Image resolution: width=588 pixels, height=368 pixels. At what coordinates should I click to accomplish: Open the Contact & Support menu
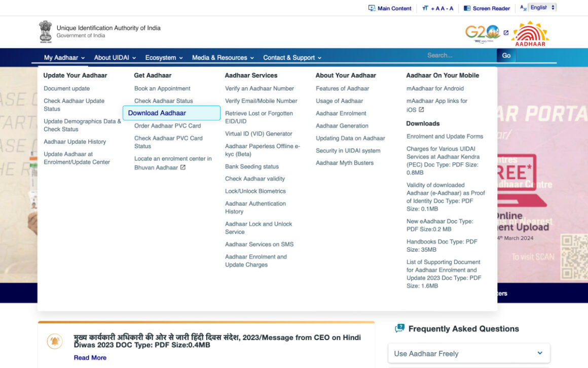[x=292, y=58]
